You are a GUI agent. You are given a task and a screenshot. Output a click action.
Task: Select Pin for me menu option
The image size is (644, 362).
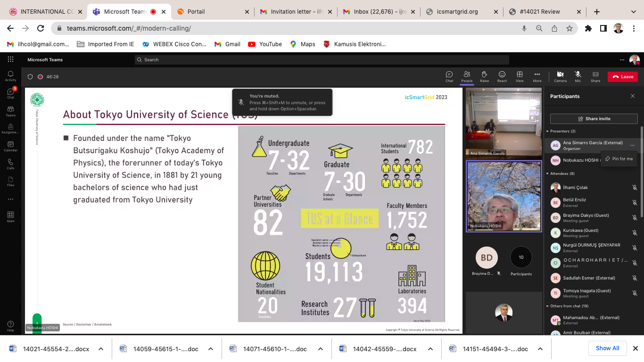(x=619, y=159)
